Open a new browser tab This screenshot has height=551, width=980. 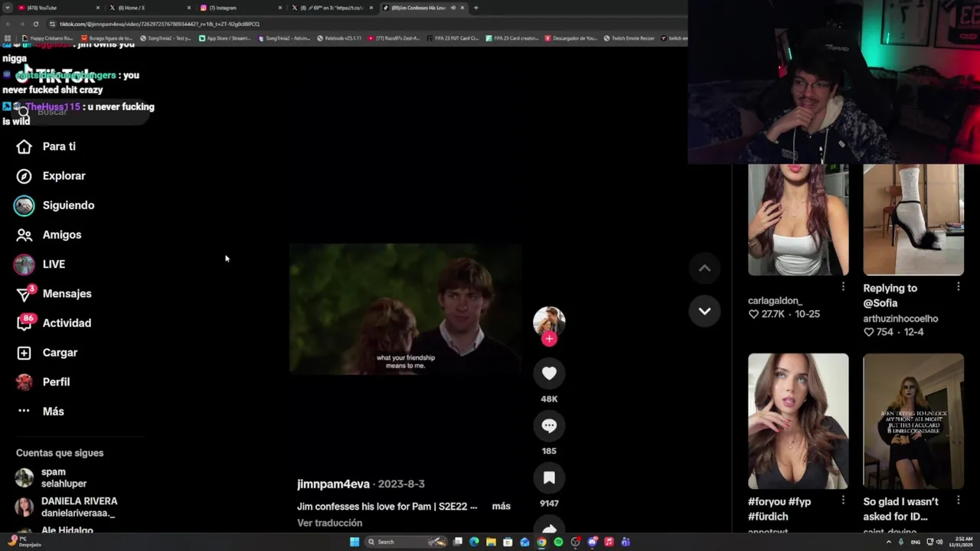pos(475,8)
